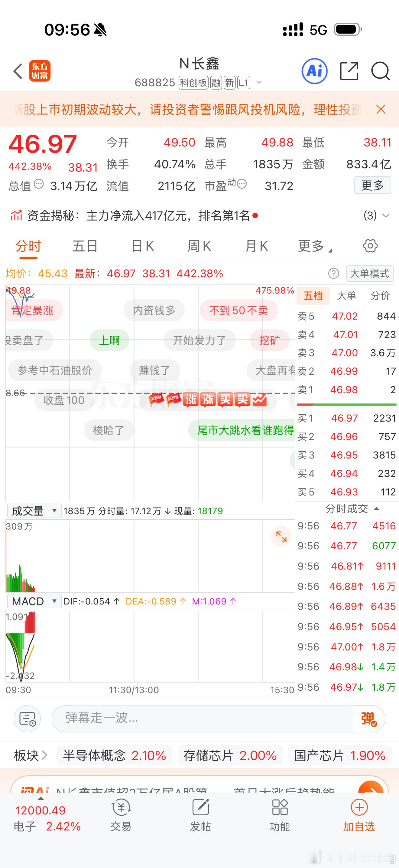The width and height of the screenshot is (399, 868).
Task: Select the 大单 tab
Action: coord(346,295)
